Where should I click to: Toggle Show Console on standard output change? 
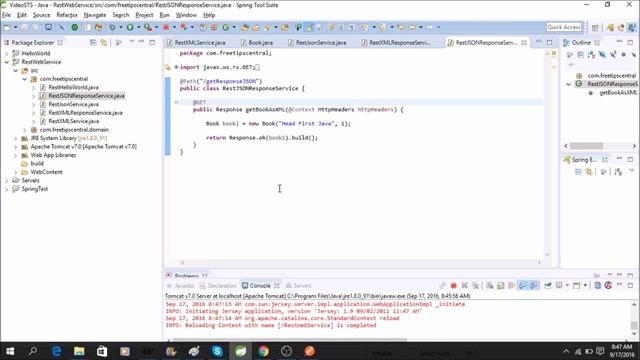522,285
